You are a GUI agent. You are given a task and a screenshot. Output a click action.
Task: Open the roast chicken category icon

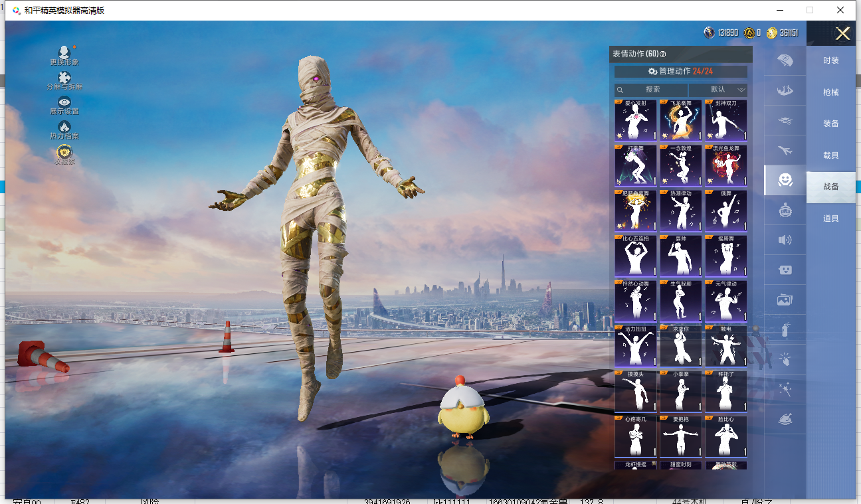coord(785,420)
